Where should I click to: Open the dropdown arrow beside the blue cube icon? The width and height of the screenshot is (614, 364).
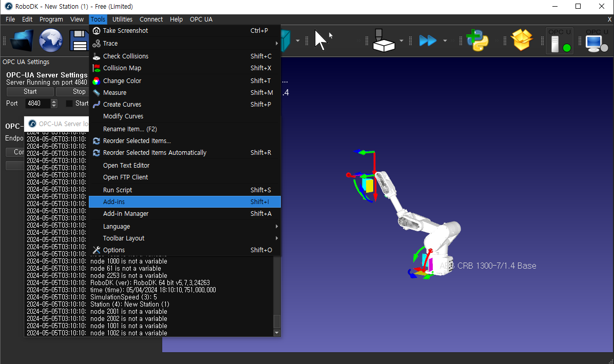coord(298,41)
